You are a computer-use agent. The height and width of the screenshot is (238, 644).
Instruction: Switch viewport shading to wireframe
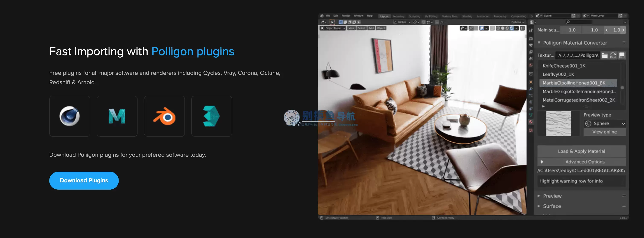coord(498,28)
